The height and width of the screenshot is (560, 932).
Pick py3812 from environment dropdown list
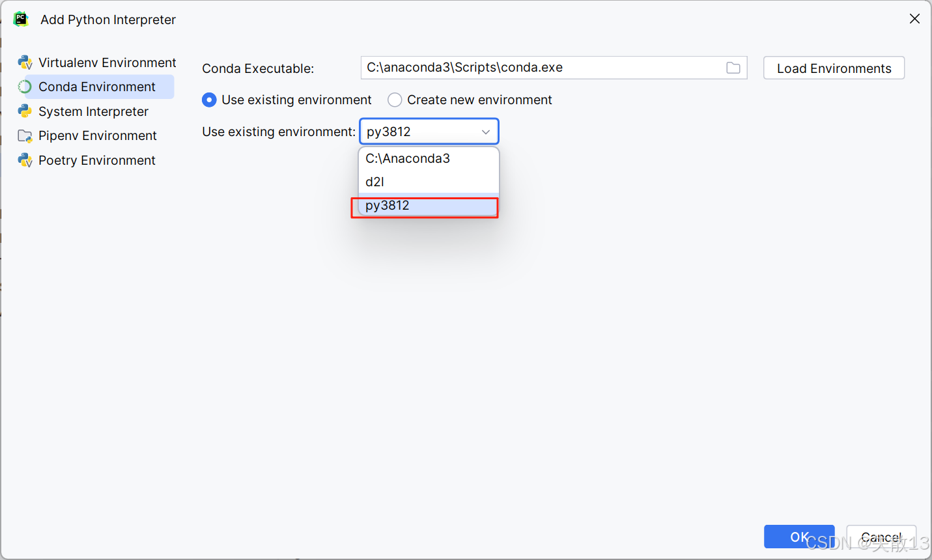[x=429, y=205]
